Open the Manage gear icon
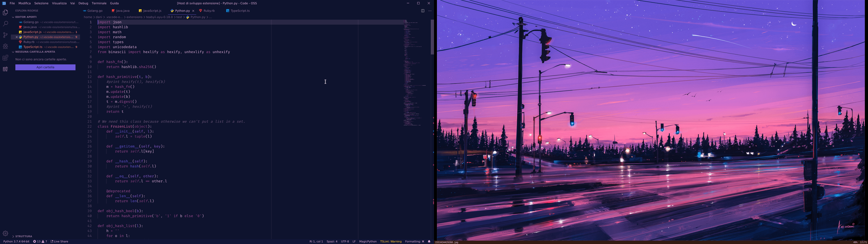This screenshot has width=868, height=244. (x=5, y=233)
